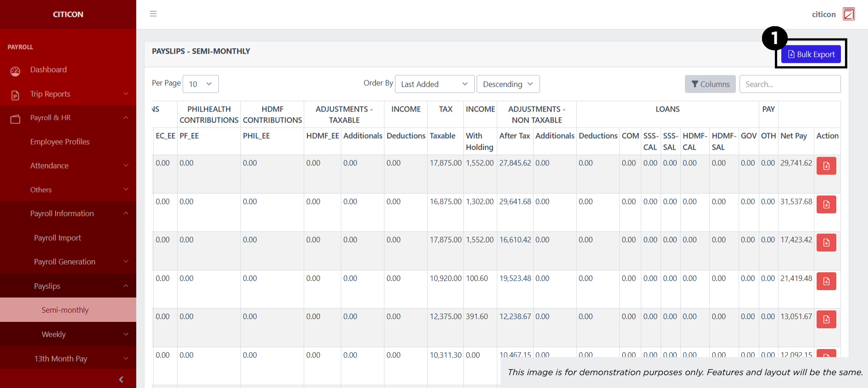Export payslip with Net Pay 29,741.62
Viewport: 868px width, 388px height.
[x=826, y=166]
